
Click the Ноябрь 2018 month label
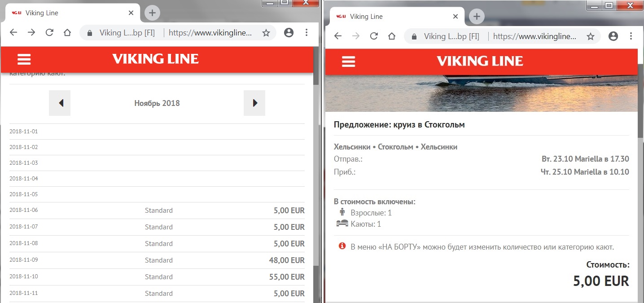coord(157,103)
